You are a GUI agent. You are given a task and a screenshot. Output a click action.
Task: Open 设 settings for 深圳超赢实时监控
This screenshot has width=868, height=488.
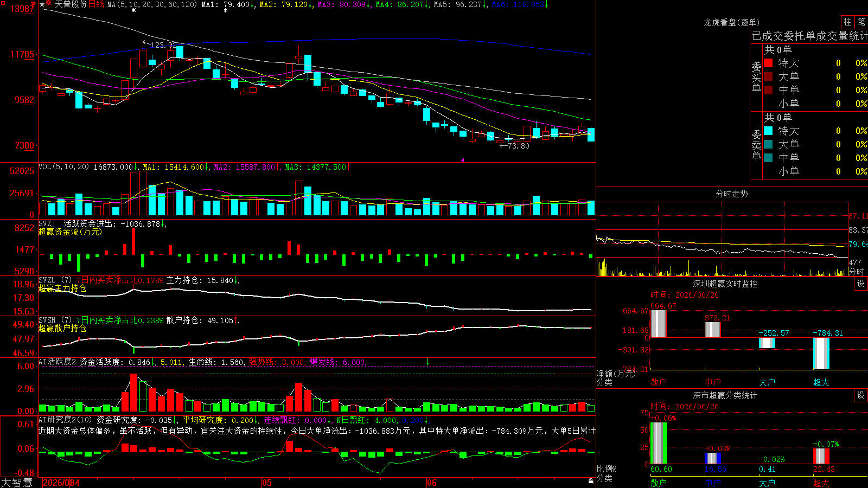tap(861, 284)
